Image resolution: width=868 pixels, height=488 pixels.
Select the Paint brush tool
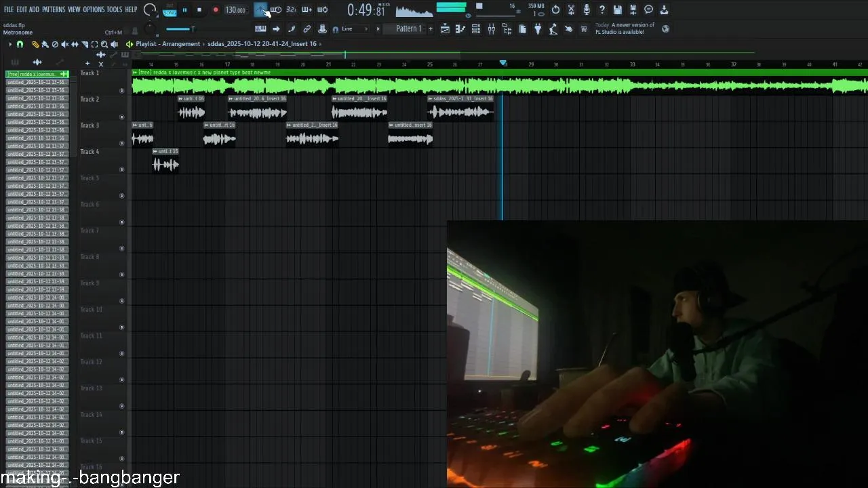[x=45, y=44]
